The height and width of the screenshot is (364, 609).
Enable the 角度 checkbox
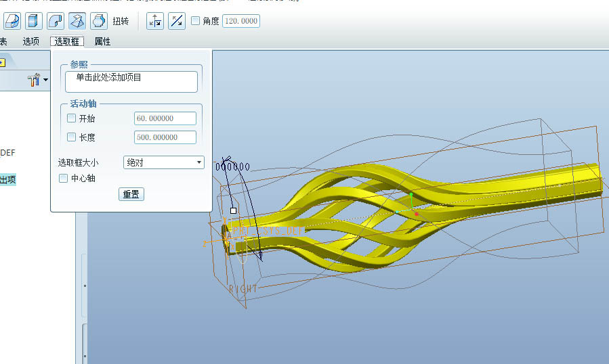[196, 21]
